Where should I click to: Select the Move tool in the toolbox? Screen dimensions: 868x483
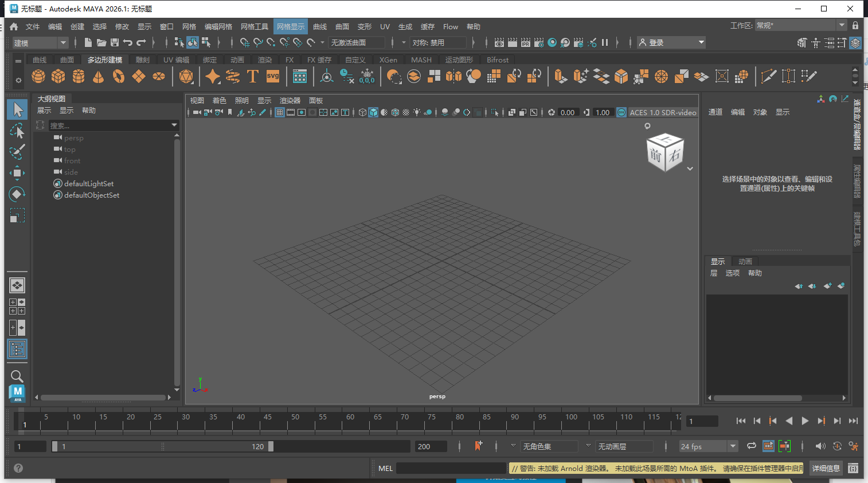(x=17, y=172)
